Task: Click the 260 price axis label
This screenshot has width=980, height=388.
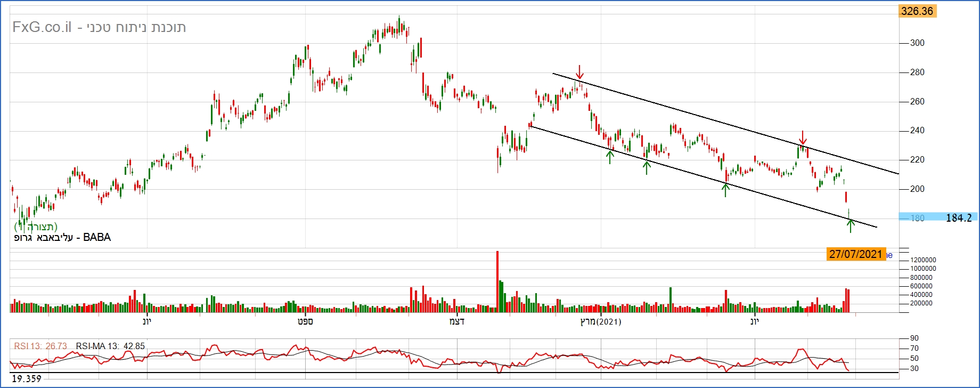Action: [917, 102]
